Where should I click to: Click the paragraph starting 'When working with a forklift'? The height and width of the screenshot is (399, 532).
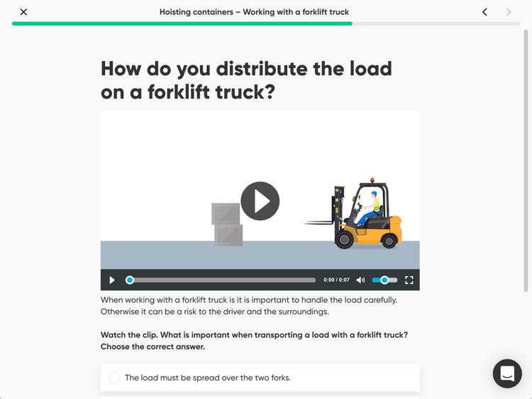click(249, 305)
